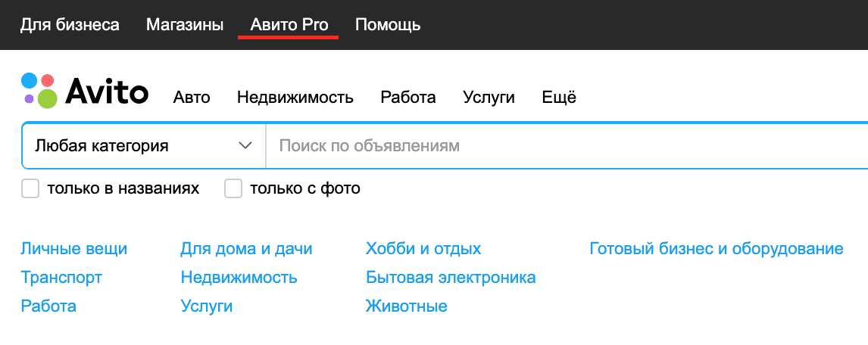Screen dimensions: 868x345
Task: Tick the 'только с фото' checkbox
Action: (x=233, y=188)
